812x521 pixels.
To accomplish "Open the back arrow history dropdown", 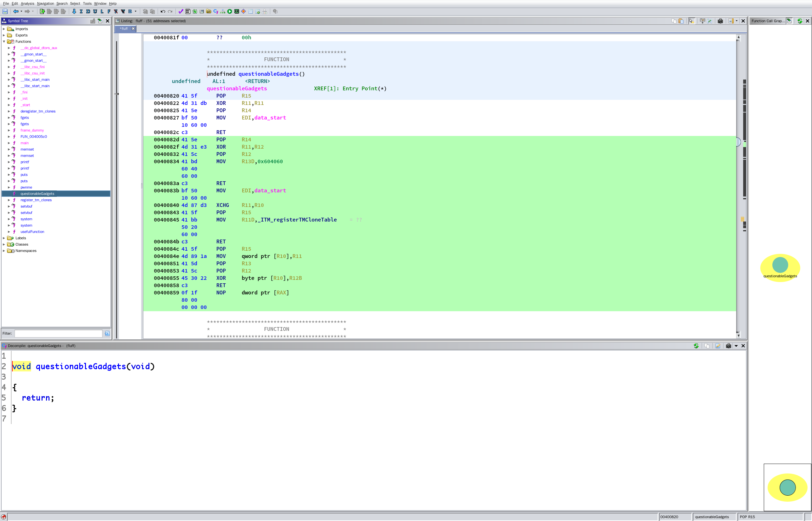I will [21, 11].
